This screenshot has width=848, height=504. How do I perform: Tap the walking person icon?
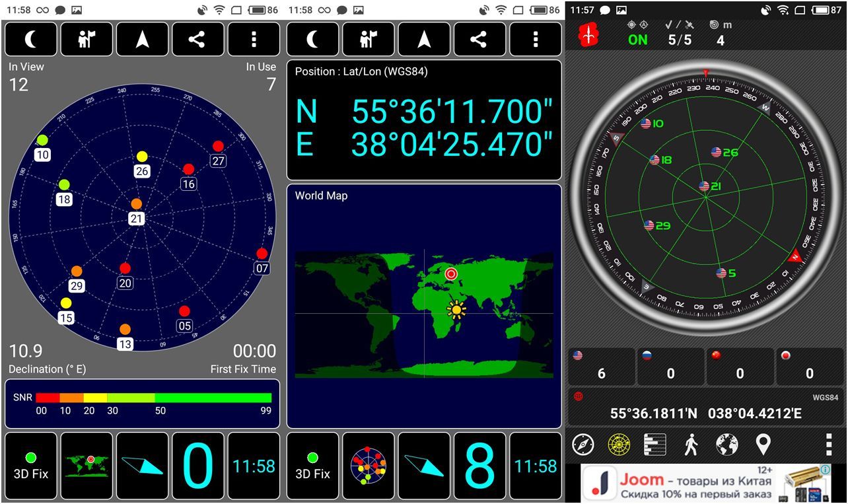691,445
